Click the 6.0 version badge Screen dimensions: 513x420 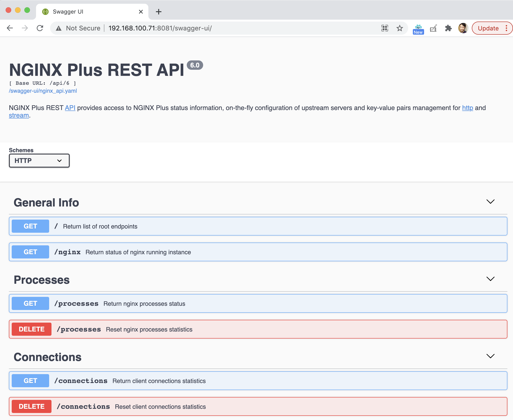pyautogui.click(x=195, y=65)
